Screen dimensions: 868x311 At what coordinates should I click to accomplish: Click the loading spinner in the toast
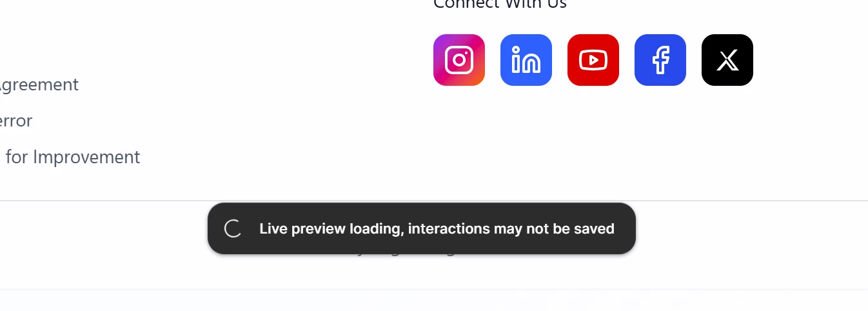coord(233,228)
